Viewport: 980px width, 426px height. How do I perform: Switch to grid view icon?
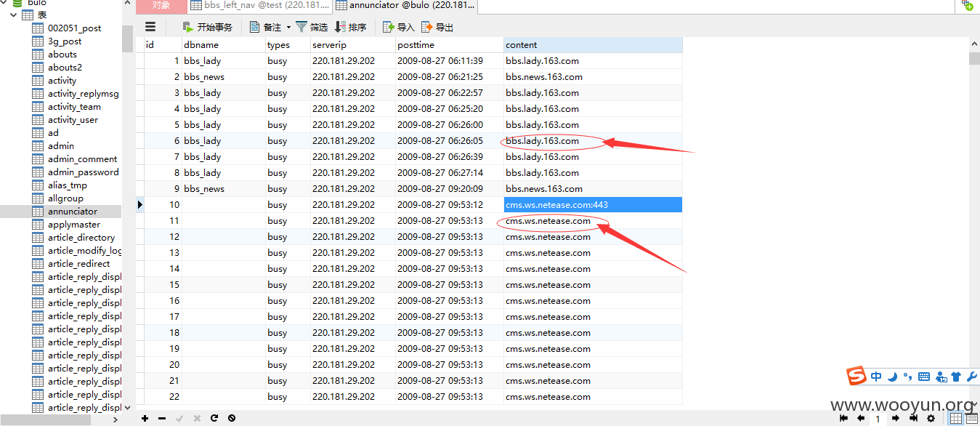(957, 418)
